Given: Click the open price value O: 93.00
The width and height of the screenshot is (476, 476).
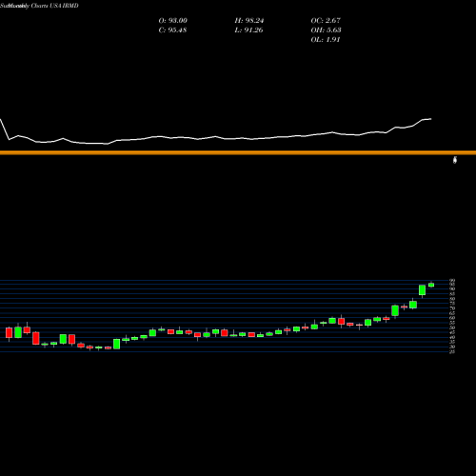Looking at the screenshot, I should 172,21.
